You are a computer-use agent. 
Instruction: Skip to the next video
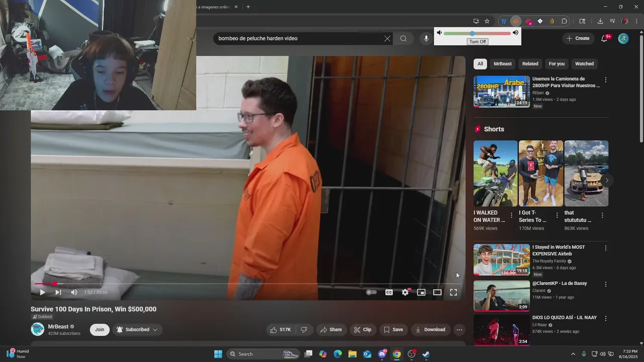tap(58, 292)
